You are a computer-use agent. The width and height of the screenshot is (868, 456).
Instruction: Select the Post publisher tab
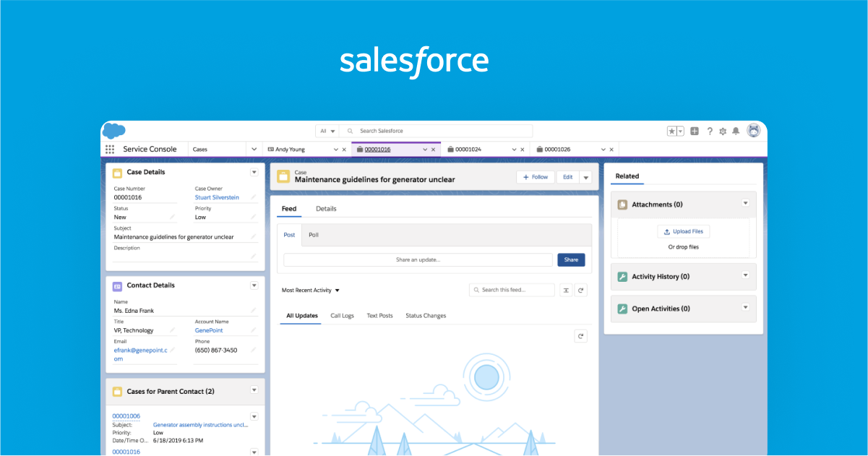pyautogui.click(x=289, y=235)
